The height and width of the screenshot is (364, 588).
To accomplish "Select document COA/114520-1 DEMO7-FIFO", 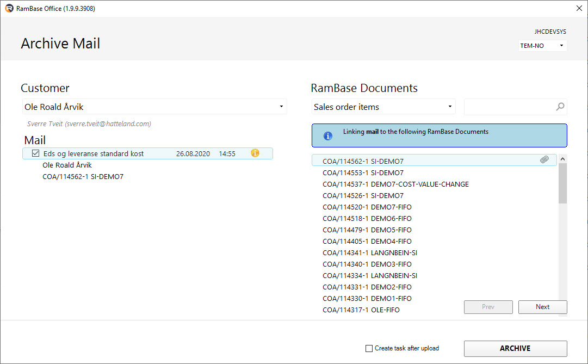I will (367, 207).
